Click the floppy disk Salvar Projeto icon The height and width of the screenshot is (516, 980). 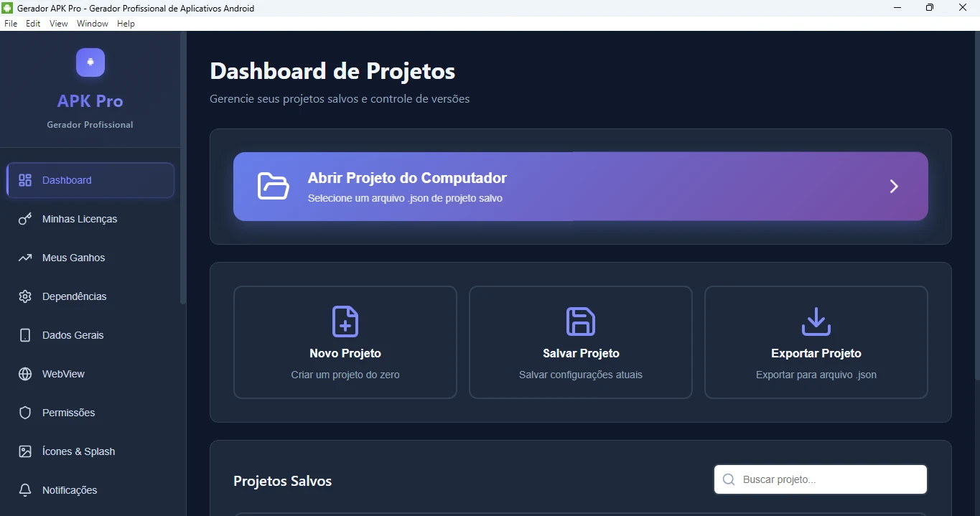point(581,322)
